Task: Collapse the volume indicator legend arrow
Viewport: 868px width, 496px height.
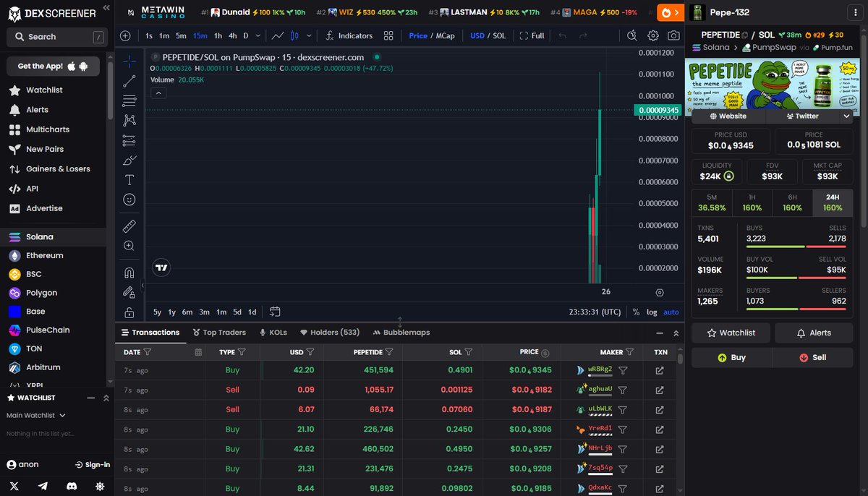Action: tap(158, 93)
